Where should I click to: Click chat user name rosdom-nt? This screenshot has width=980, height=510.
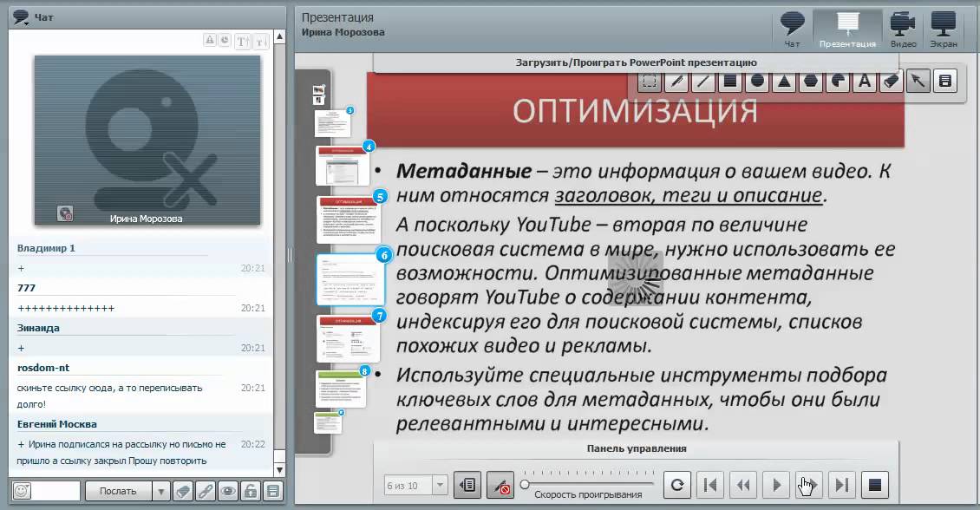coord(43,368)
